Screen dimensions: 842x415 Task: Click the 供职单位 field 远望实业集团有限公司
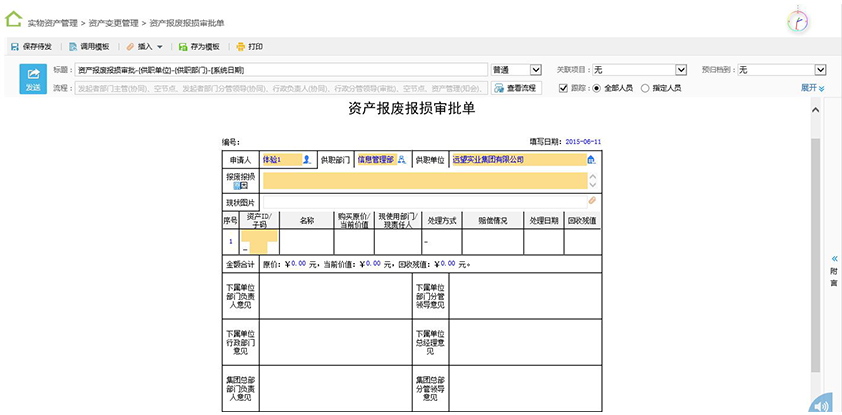(x=519, y=159)
